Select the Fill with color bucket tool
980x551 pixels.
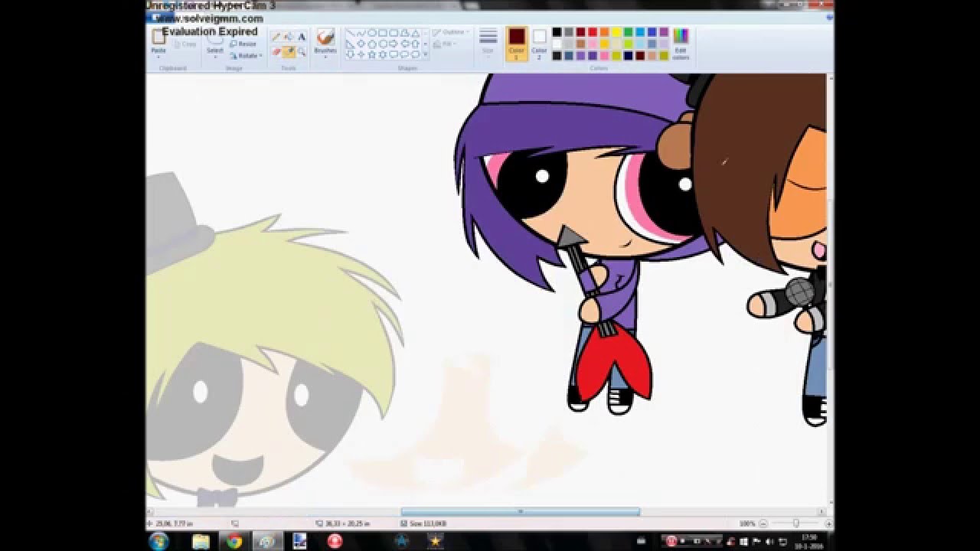tap(289, 37)
